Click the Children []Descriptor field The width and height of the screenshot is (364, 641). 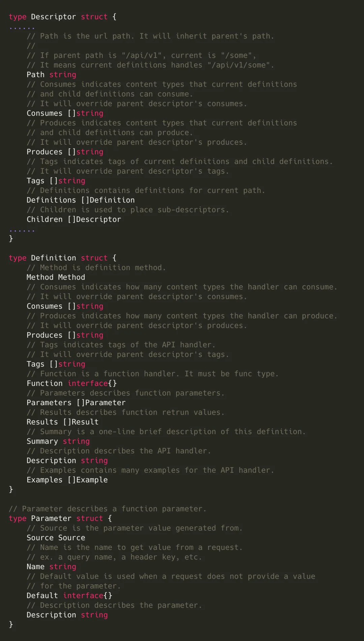pos(74,219)
